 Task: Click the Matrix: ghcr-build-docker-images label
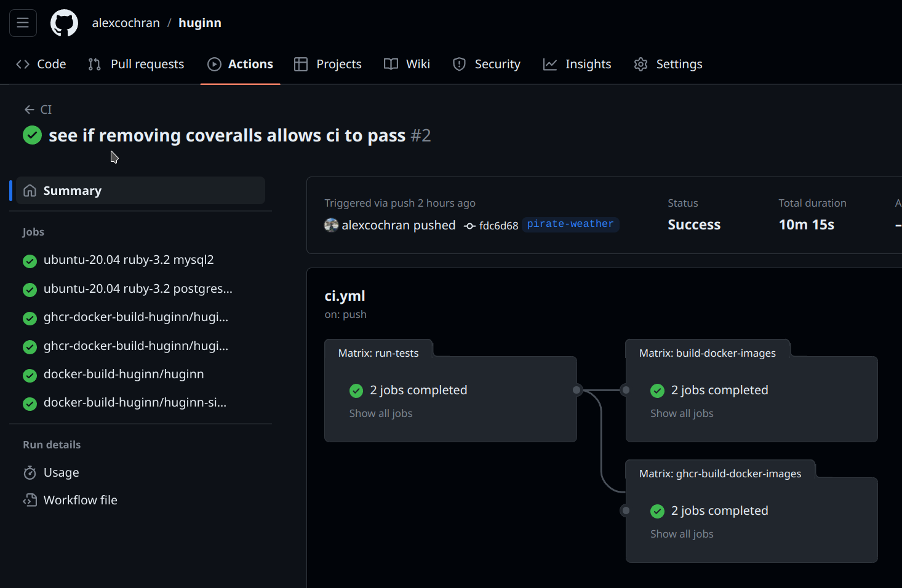720,474
